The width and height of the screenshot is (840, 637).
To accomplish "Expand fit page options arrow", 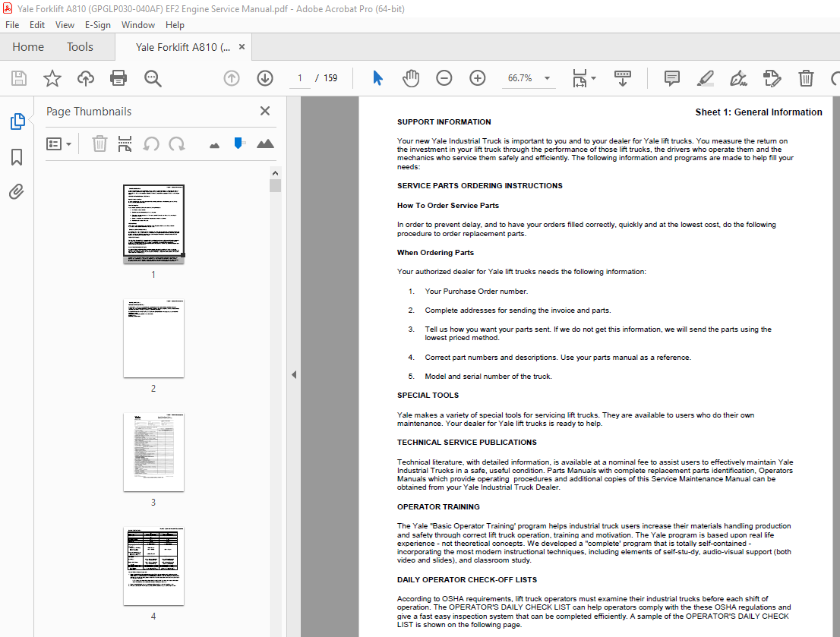I will pyautogui.click(x=593, y=78).
